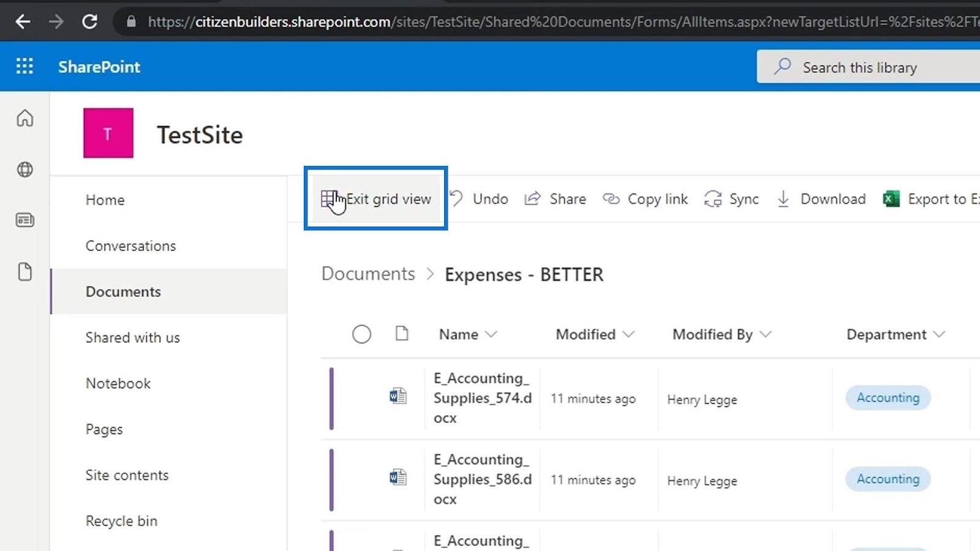Open the SharePoint app launcher waffle
This screenshot has height=551, width=980.
[x=24, y=66]
